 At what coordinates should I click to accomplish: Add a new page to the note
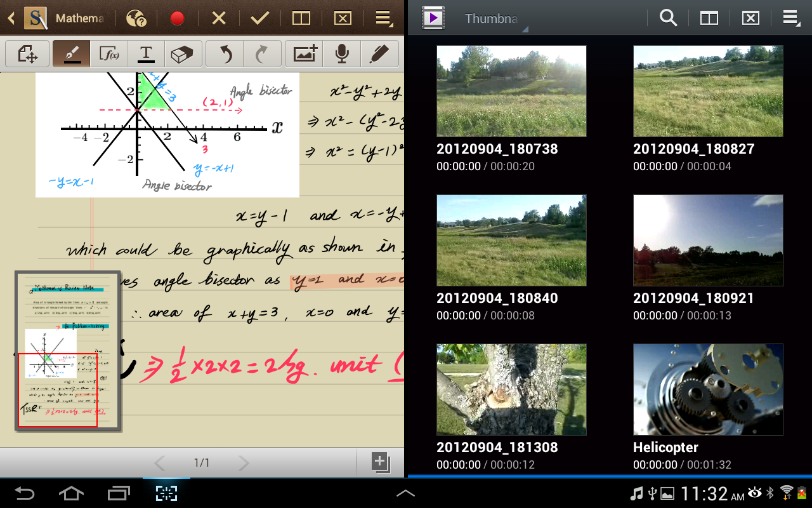pos(380,462)
